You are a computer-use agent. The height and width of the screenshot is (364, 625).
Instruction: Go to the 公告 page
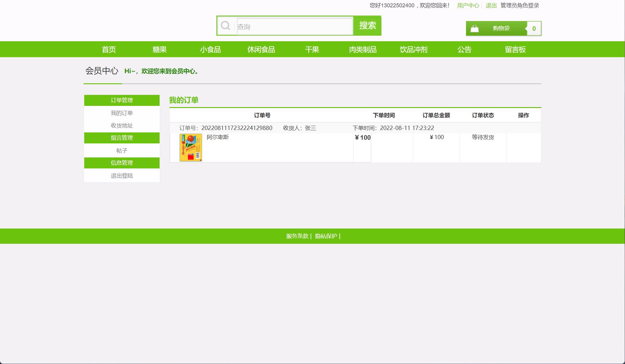(x=464, y=49)
